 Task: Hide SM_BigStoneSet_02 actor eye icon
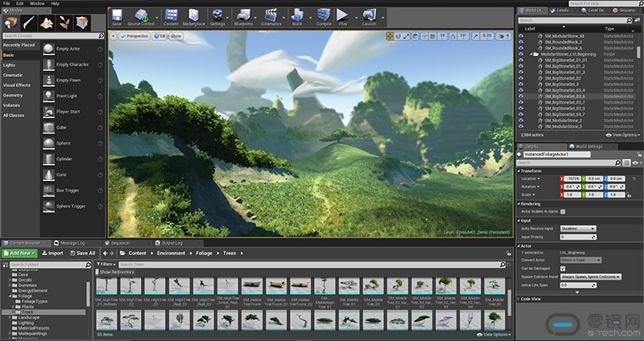click(x=521, y=78)
